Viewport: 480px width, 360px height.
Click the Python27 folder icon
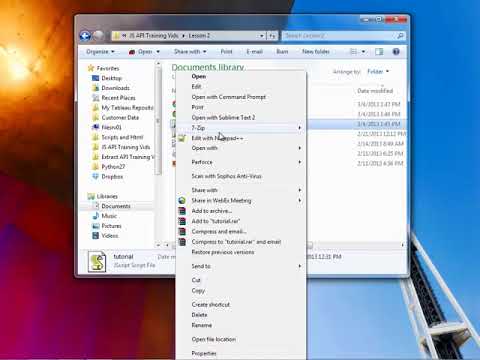(95, 166)
